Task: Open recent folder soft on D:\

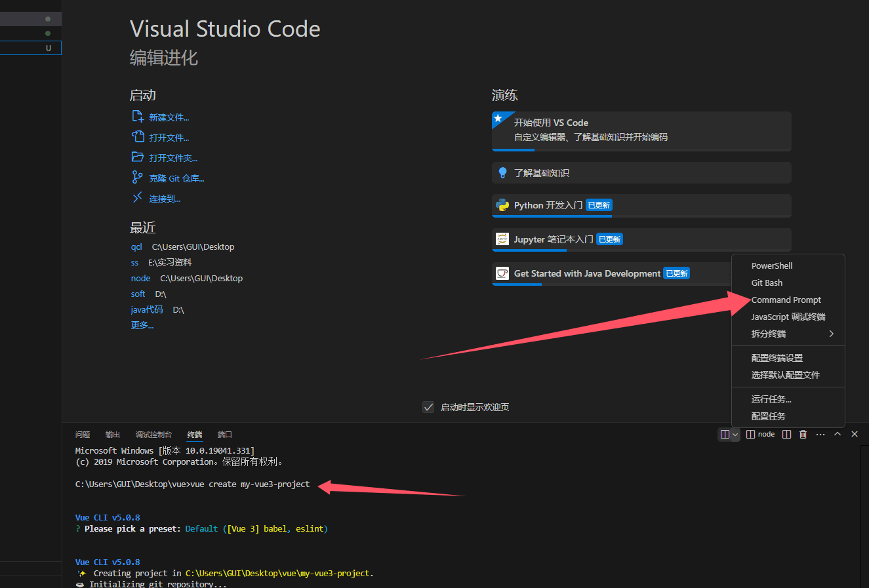Action: tap(138, 294)
